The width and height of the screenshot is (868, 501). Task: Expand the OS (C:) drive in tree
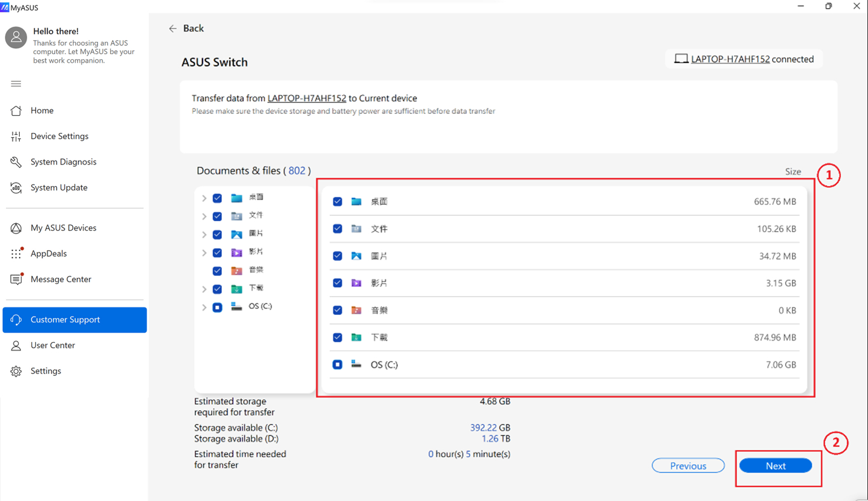click(204, 308)
